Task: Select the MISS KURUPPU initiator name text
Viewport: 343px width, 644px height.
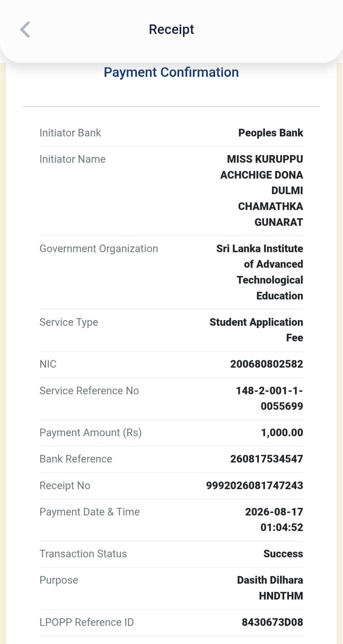Action: pos(265,159)
